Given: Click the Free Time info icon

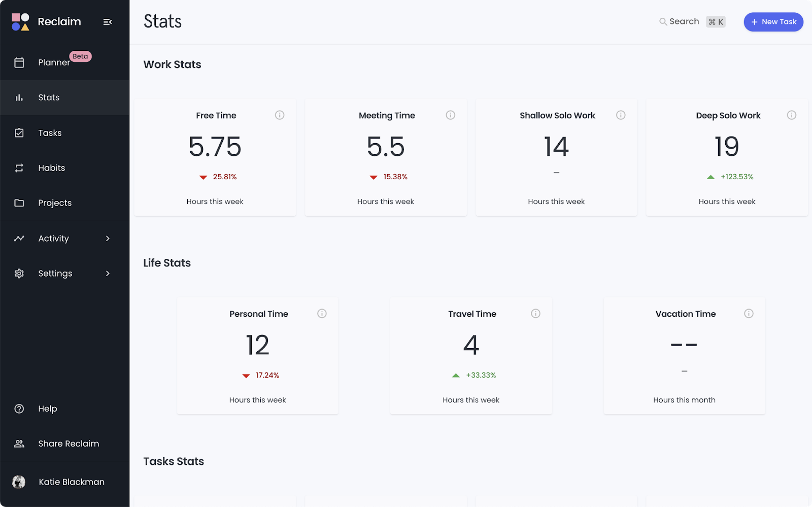Looking at the screenshot, I should tap(280, 115).
